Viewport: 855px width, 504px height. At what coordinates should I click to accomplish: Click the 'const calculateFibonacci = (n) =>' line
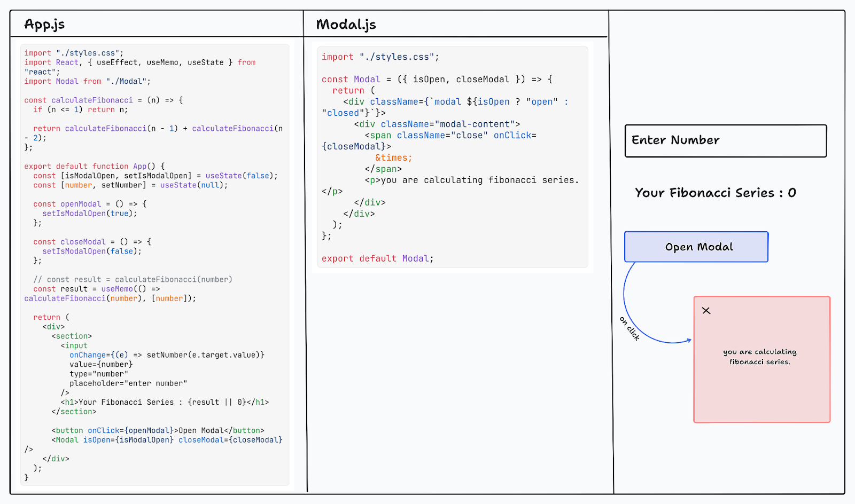104,100
